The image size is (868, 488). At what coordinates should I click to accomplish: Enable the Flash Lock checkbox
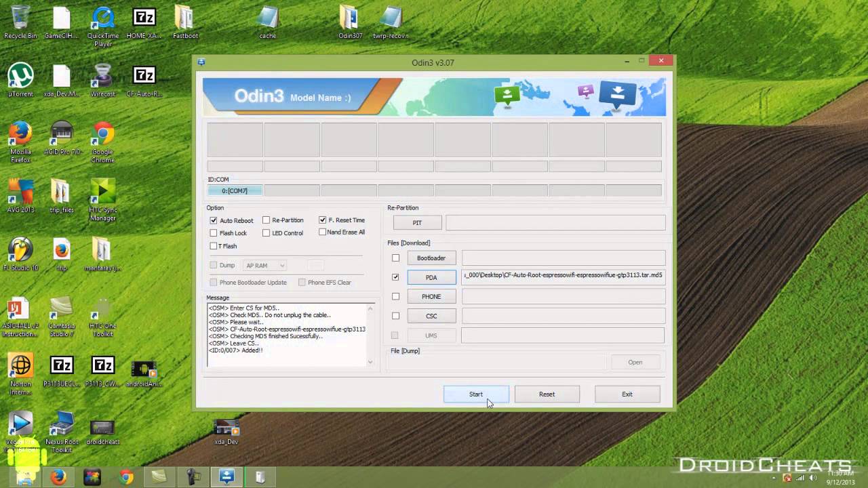pos(214,233)
